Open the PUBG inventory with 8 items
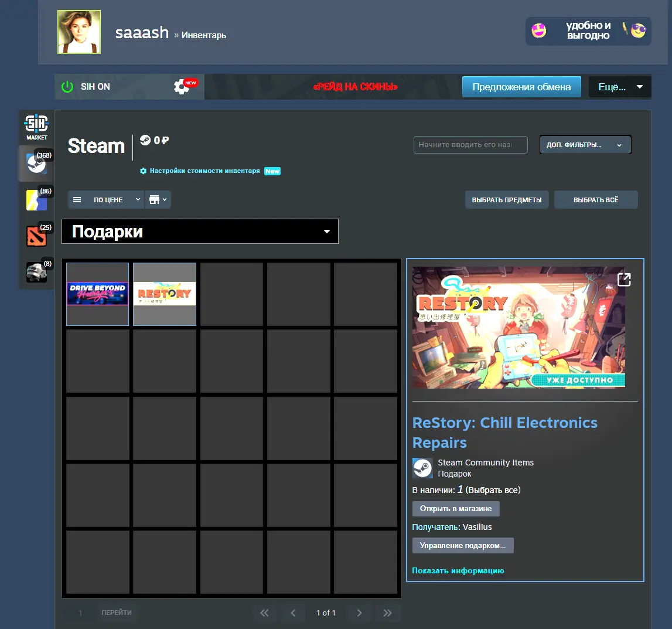The width and height of the screenshot is (672, 629). [37, 272]
